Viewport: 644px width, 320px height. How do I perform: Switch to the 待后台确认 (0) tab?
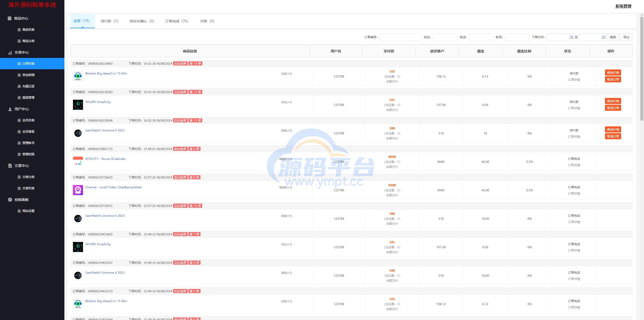tap(142, 21)
